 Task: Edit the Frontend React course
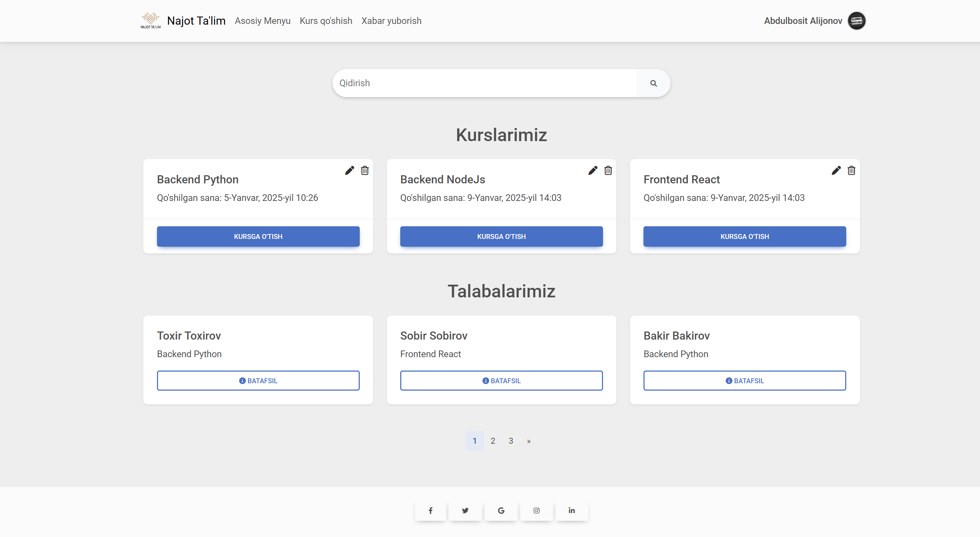pyautogui.click(x=836, y=170)
